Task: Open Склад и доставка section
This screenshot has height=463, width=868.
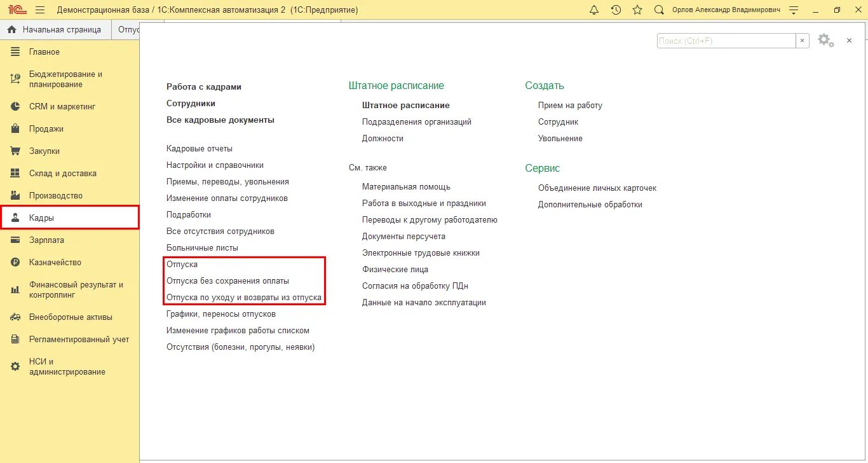Action: pos(63,173)
